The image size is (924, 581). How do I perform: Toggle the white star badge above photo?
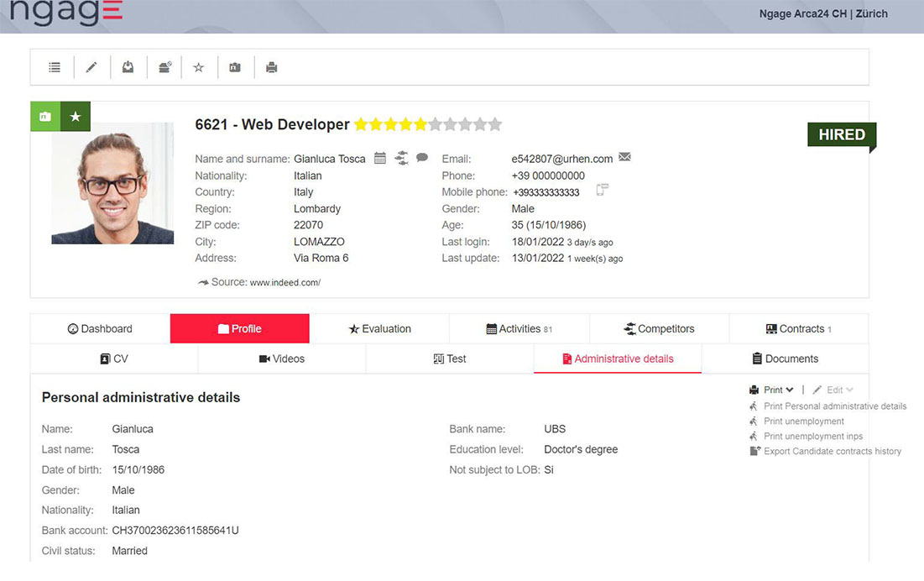(x=76, y=117)
